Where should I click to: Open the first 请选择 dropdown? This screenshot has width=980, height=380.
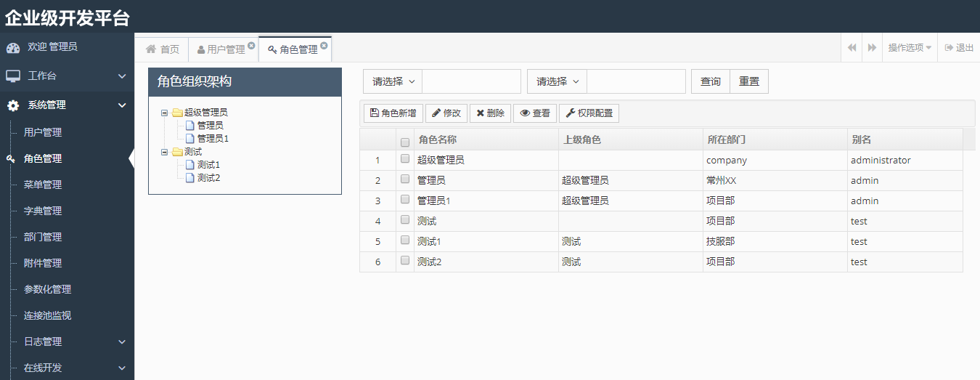(393, 81)
